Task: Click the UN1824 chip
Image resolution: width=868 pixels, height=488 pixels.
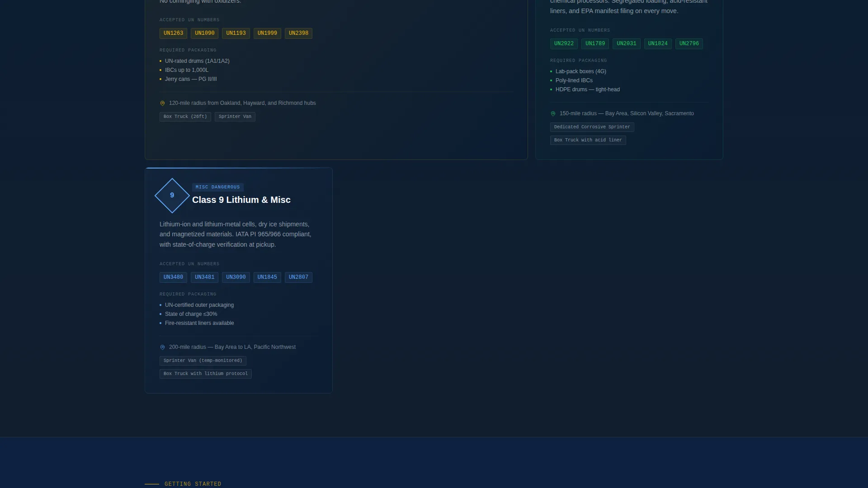Action: click(658, 44)
